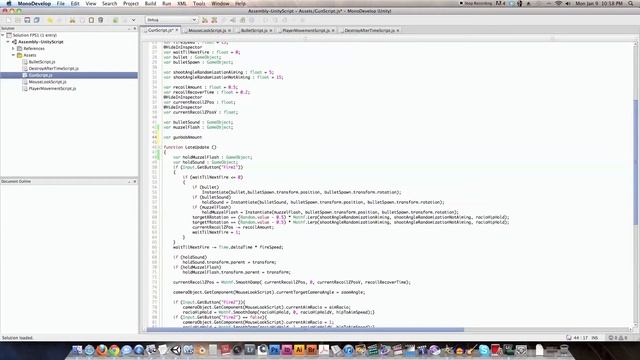Close the MouseLookScript.js tab
This screenshot has width=640, height=360.
pyautogui.click(x=229, y=30)
